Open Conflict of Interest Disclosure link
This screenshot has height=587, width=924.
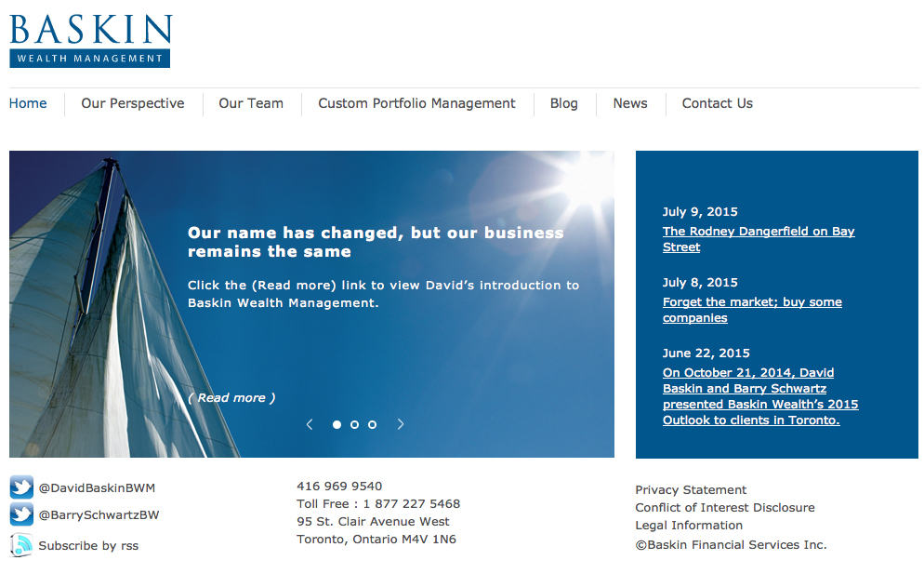725,507
